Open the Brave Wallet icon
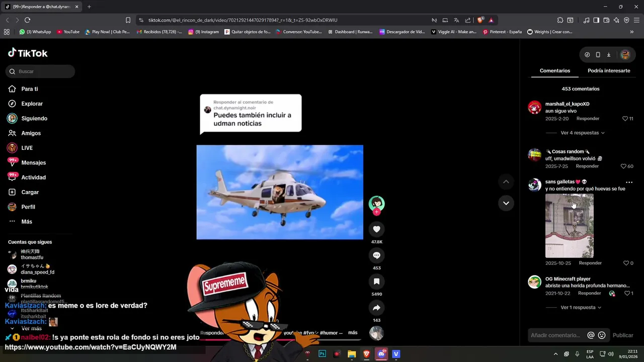 pyautogui.click(x=606, y=20)
